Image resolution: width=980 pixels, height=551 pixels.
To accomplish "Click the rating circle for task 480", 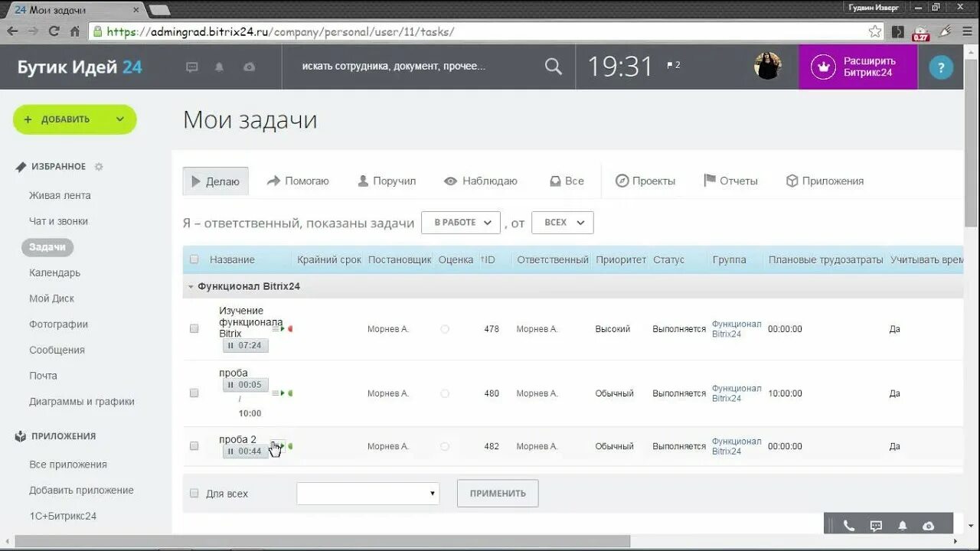I will (x=445, y=393).
